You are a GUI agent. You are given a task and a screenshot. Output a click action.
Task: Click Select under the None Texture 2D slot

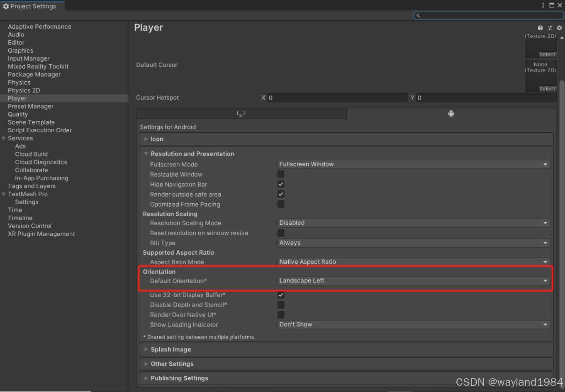click(547, 88)
